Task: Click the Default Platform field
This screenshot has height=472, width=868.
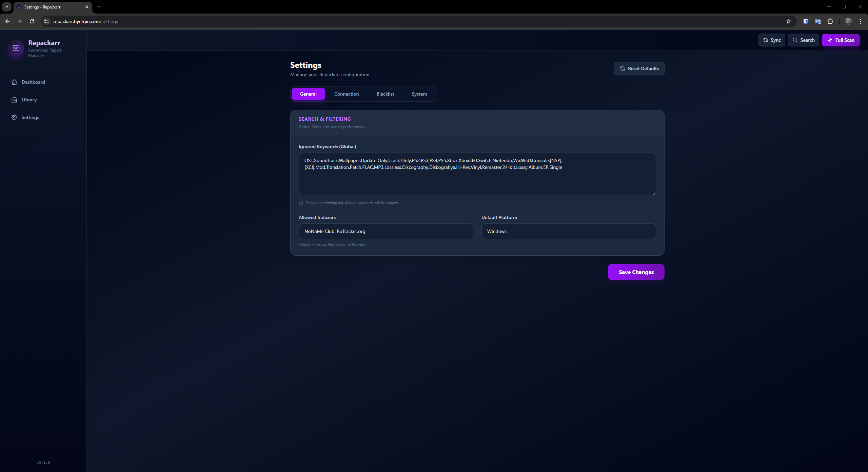Action: (x=568, y=231)
